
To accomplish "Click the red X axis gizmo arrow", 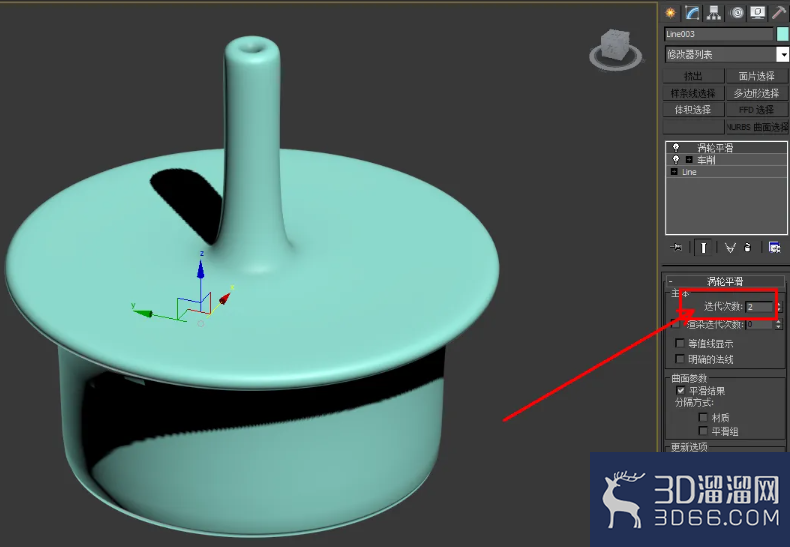I will [x=226, y=297].
